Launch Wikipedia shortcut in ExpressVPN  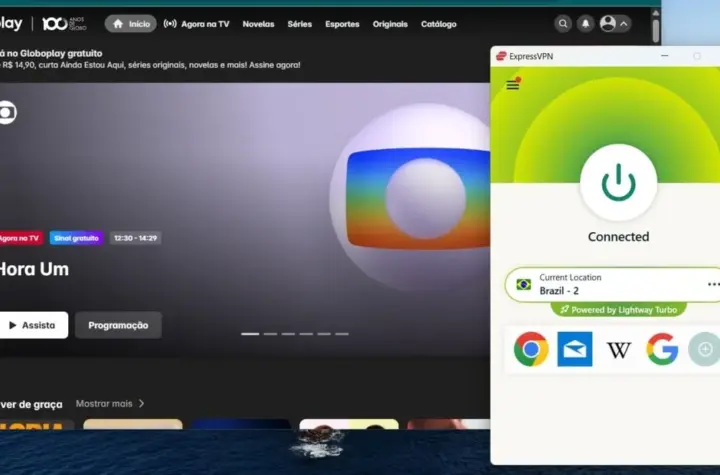[619, 350]
